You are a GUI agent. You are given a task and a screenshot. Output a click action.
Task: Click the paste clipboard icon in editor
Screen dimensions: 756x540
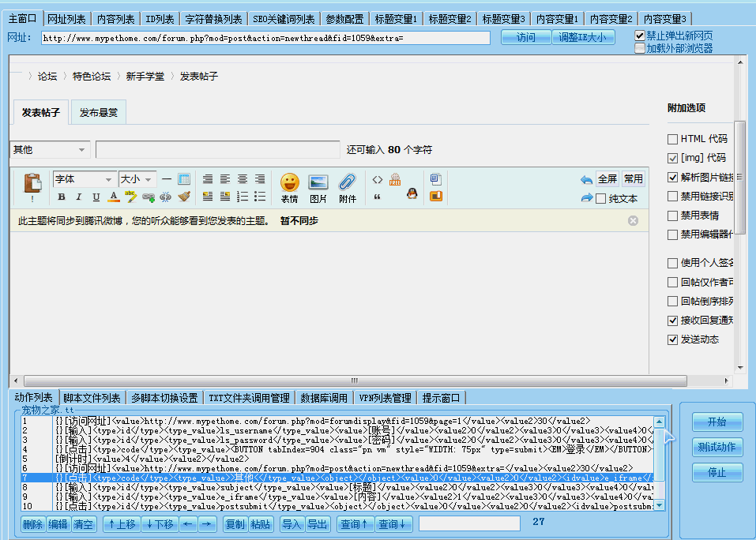click(33, 183)
